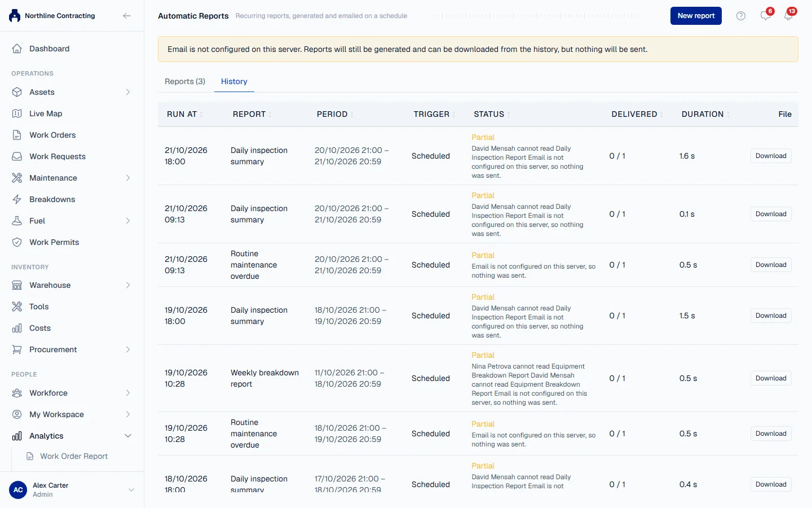Expand the Assets submenu chevron

128,92
